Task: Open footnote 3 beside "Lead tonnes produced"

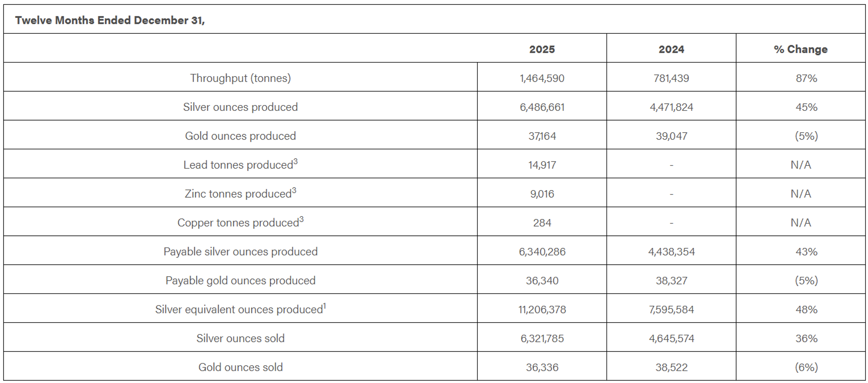Action: [296, 162]
